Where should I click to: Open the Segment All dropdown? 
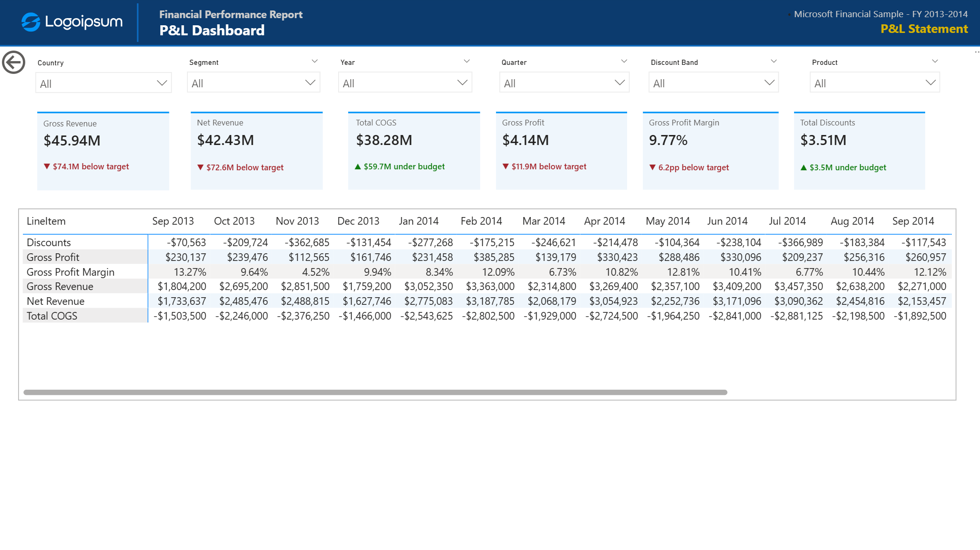pos(254,83)
